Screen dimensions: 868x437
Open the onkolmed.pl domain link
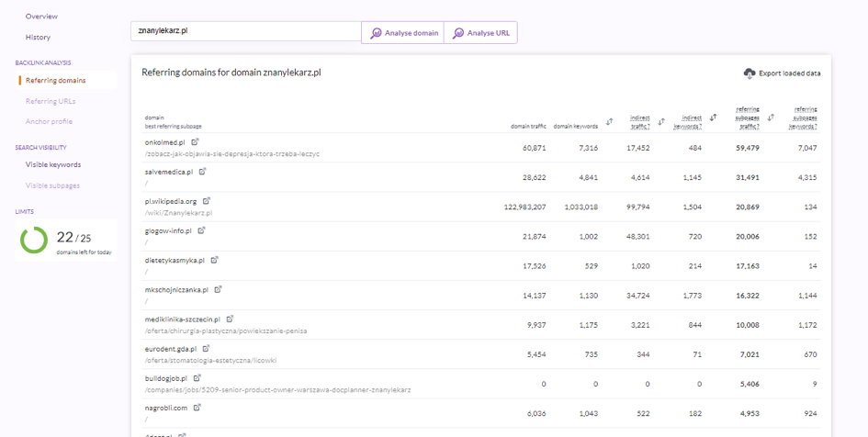pyautogui.click(x=165, y=142)
